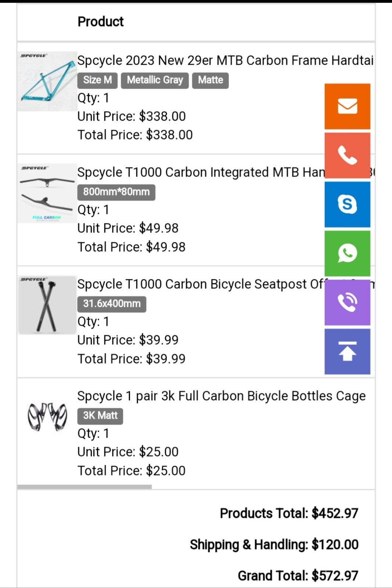View the bottle cages product image

point(47,417)
